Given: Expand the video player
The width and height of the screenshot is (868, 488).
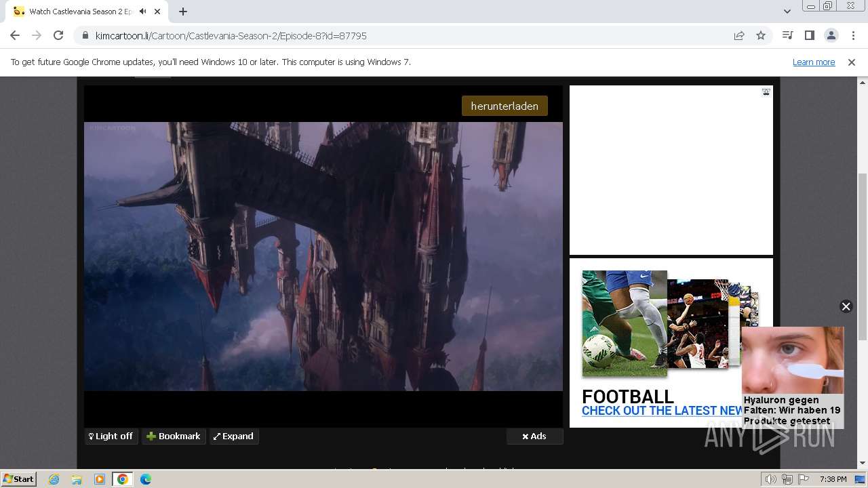Looking at the screenshot, I should pos(233,436).
